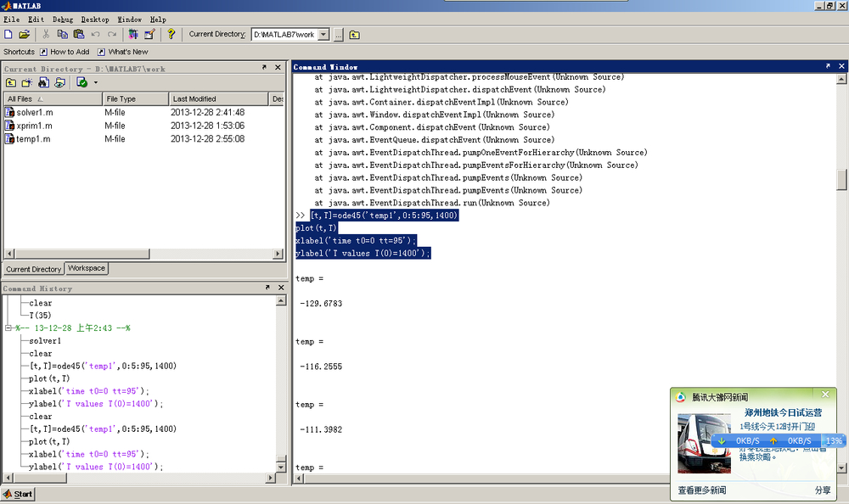Viewport: 849px width, 504px height.
Task: Open a file using the toolbar folder icon
Action: (25, 35)
